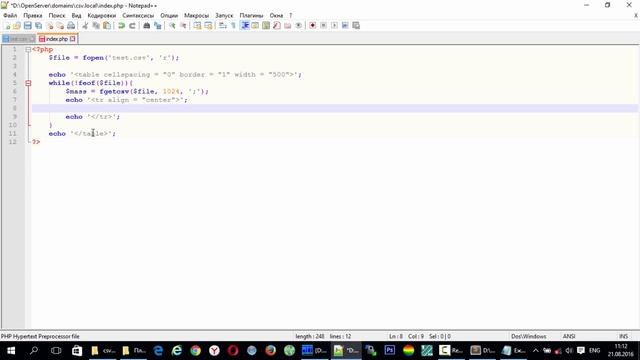
Task: Close the index.php tab
Action: point(73,39)
